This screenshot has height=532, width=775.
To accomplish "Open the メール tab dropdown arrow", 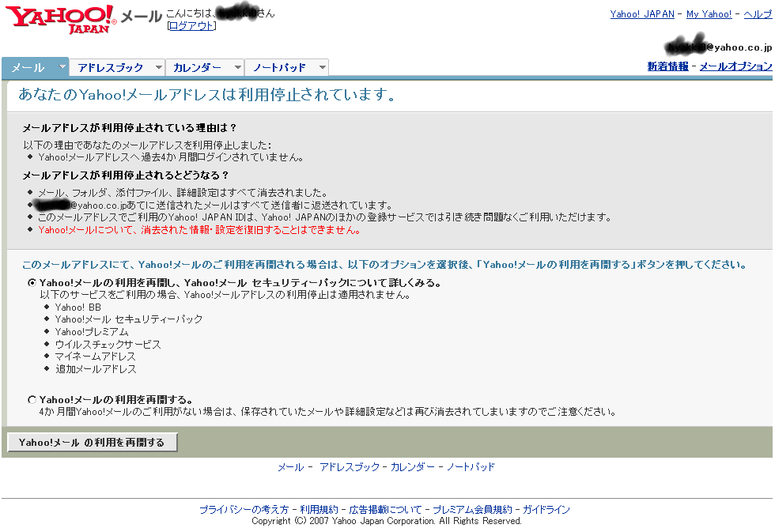I will click(x=62, y=66).
